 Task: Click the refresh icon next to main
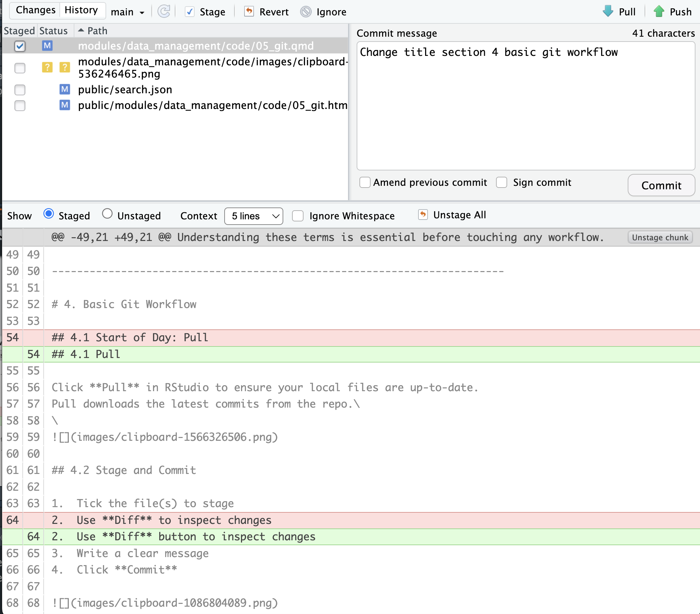tap(163, 12)
